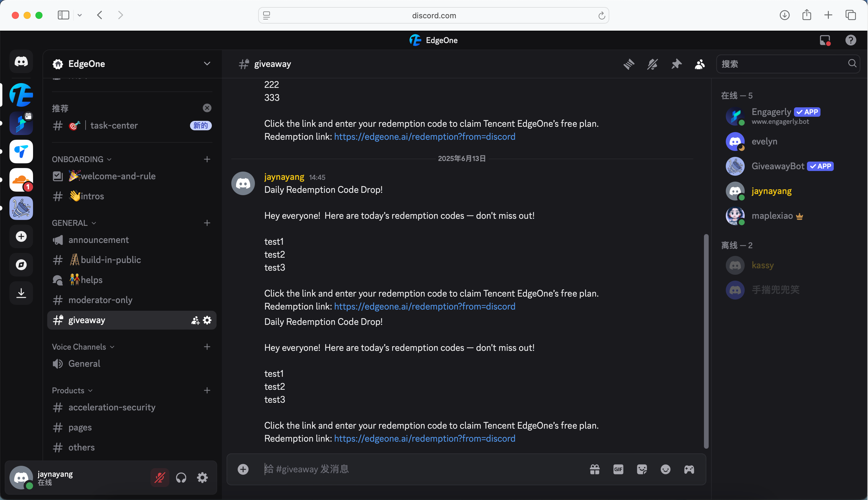This screenshot has width=868, height=500.
Task: Create channel in Voice Channels category
Action: point(207,347)
